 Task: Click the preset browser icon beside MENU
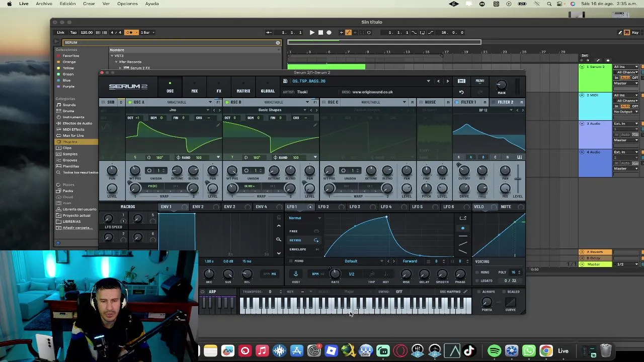click(461, 81)
